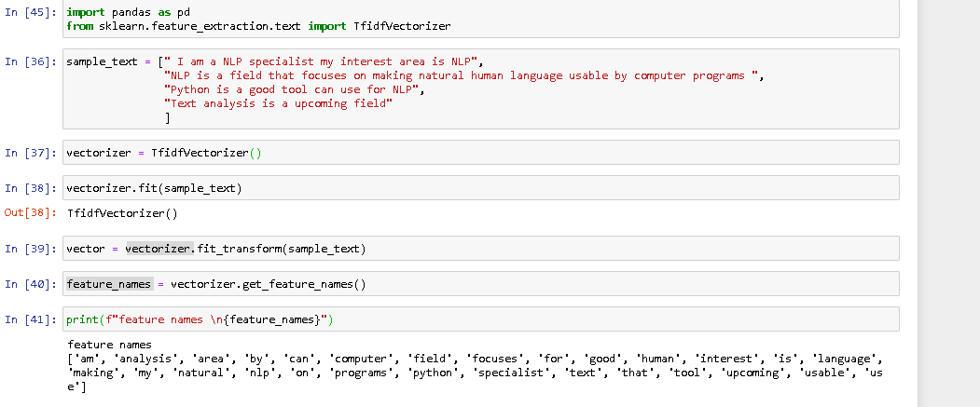Click the closing bracket of sample_text list
This screenshot has height=407, width=980.
click(167, 116)
